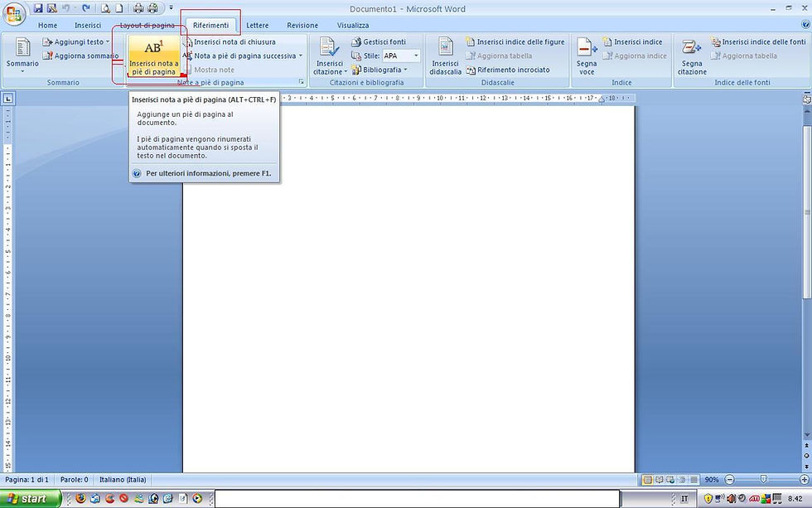Click the New blank document icon
The height and width of the screenshot is (508, 812).
119,8
